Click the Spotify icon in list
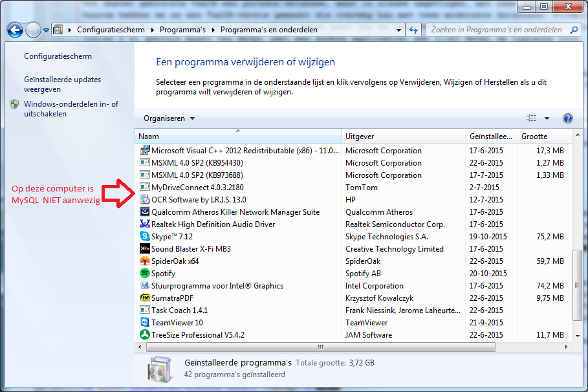The width and height of the screenshot is (588, 392). (145, 274)
